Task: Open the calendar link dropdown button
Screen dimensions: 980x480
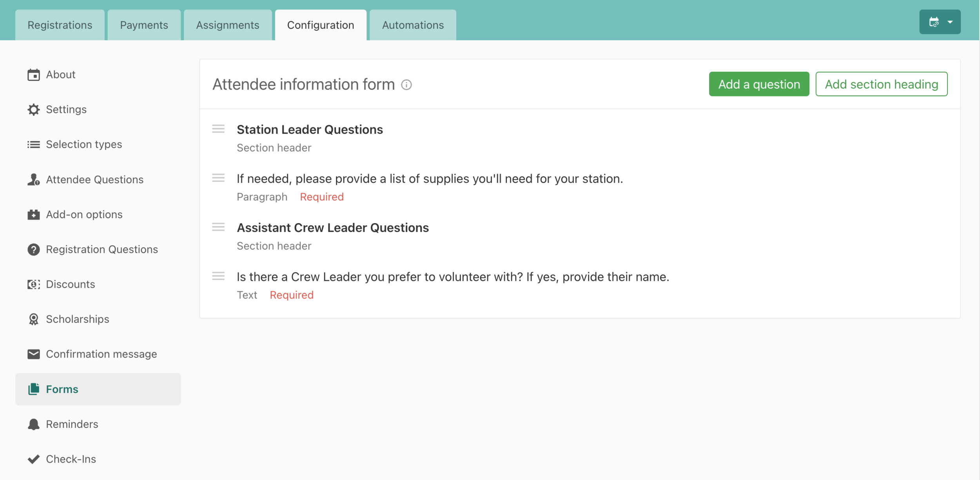Action: tap(940, 22)
